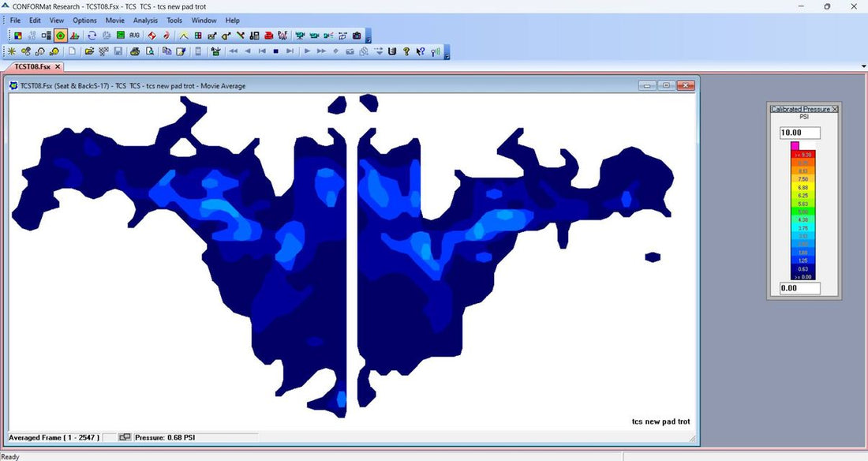Open the Movie menu

coord(114,21)
